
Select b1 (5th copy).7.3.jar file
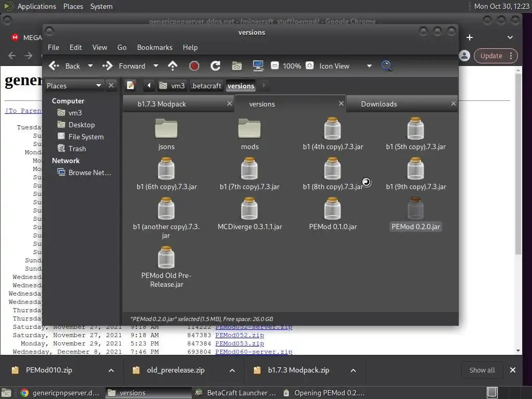pyautogui.click(x=416, y=128)
